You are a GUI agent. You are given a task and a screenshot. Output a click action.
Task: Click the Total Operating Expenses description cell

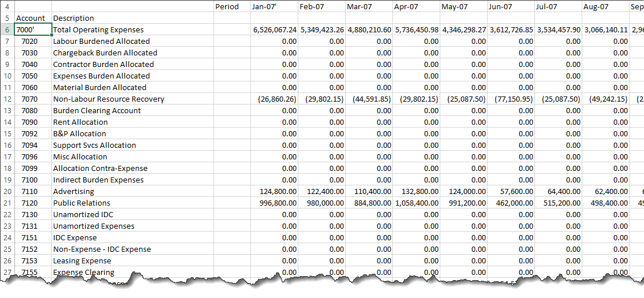pos(98,29)
